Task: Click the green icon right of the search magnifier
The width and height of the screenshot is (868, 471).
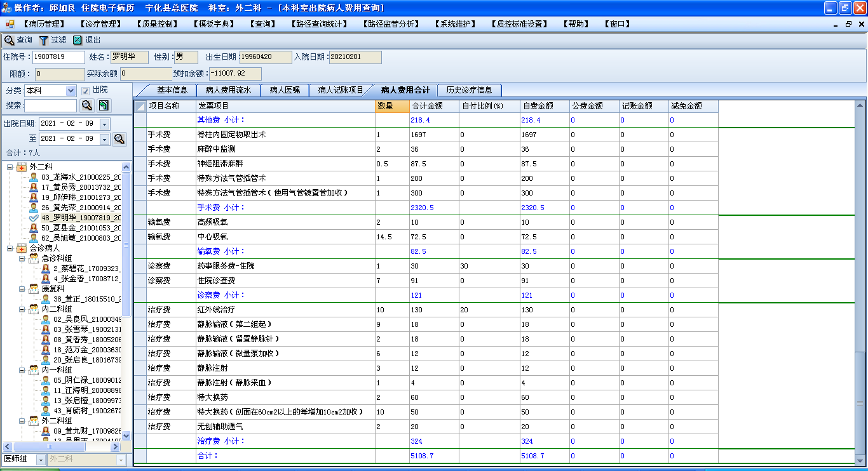Action: 104,105
